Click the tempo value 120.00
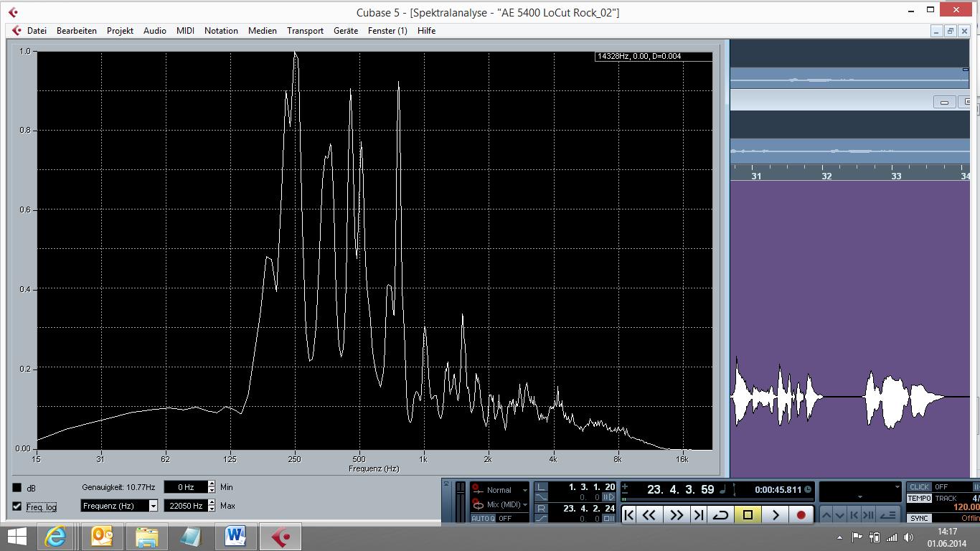 (x=966, y=507)
